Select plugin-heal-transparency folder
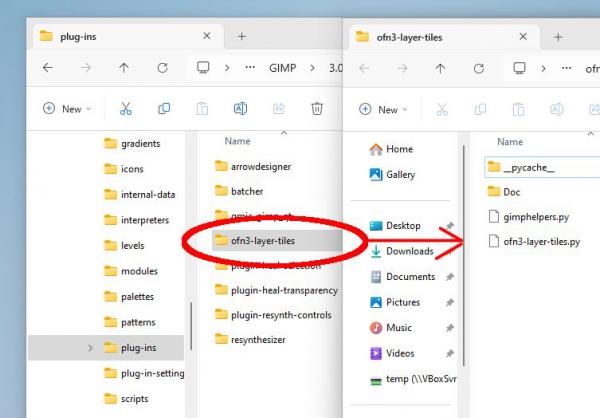Screen dimensions: 600x418 click(276, 290)
